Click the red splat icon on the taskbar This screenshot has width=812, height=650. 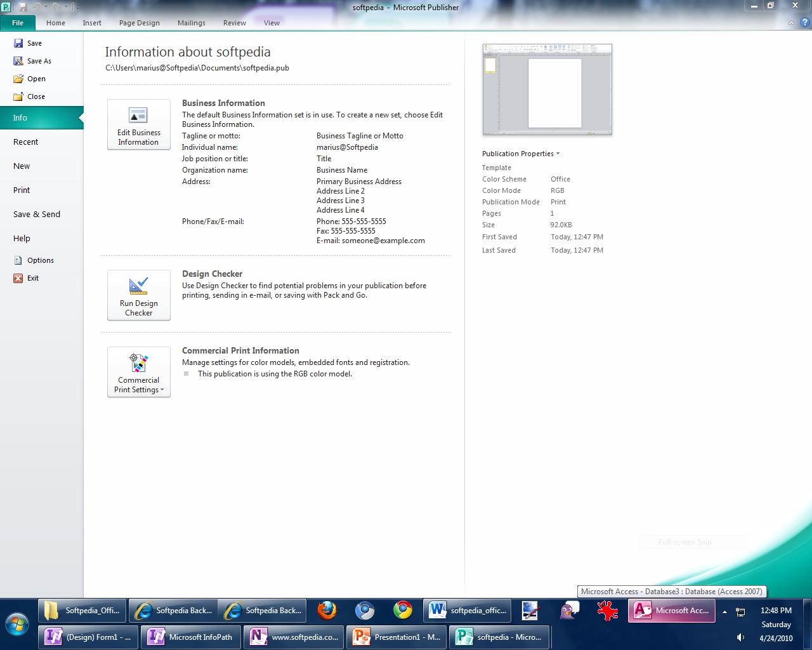(x=608, y=611)
